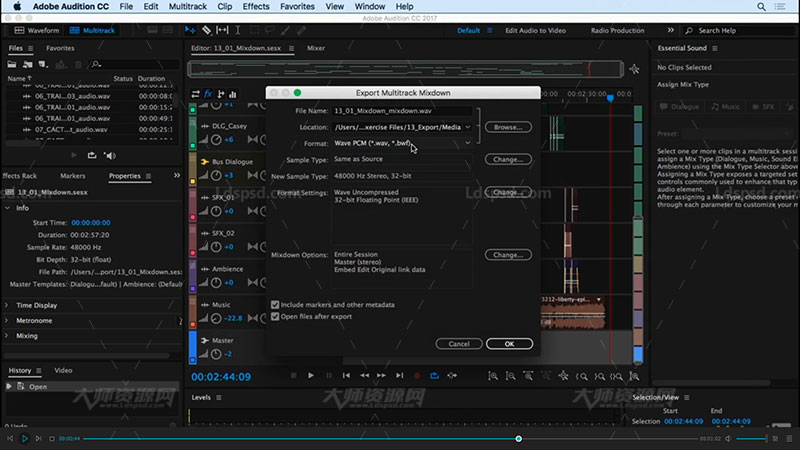Click the Files panel search field
The image size is (800, 450).
pyautogui.click(x=134, y=64)
